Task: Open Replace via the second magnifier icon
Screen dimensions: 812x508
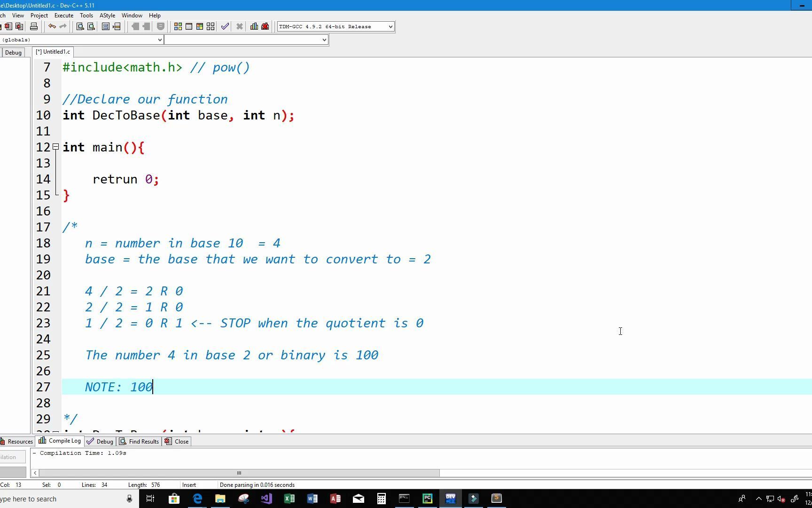Action: [91, 26]
